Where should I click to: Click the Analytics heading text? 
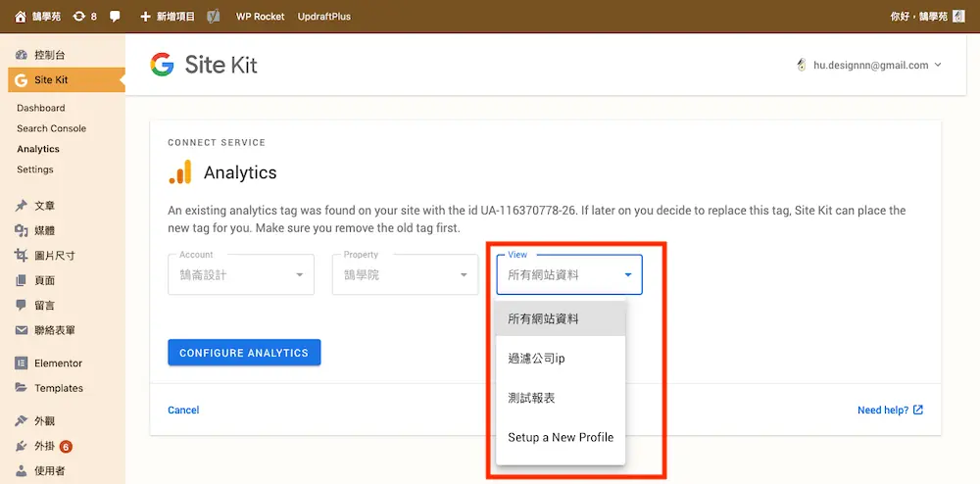click(240, 172)
